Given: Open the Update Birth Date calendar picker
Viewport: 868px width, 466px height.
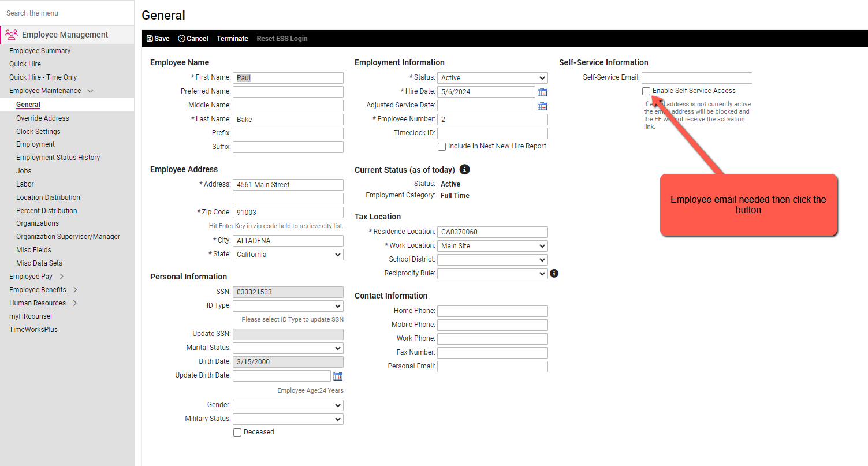Looking at the screenshot, I should tap(338, 375).
